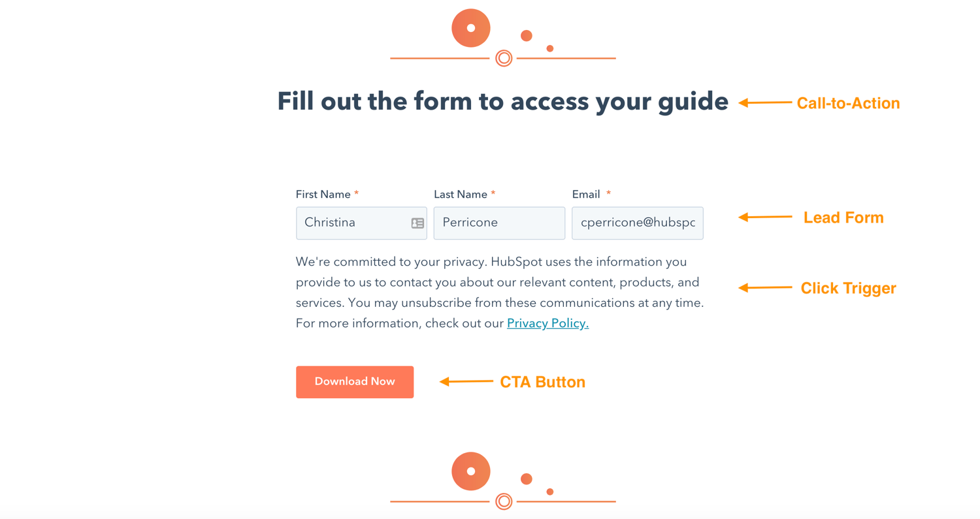Screen dimensions: 980x519
Task: Click the Lead Form annotation text
Action: point(843,217)
